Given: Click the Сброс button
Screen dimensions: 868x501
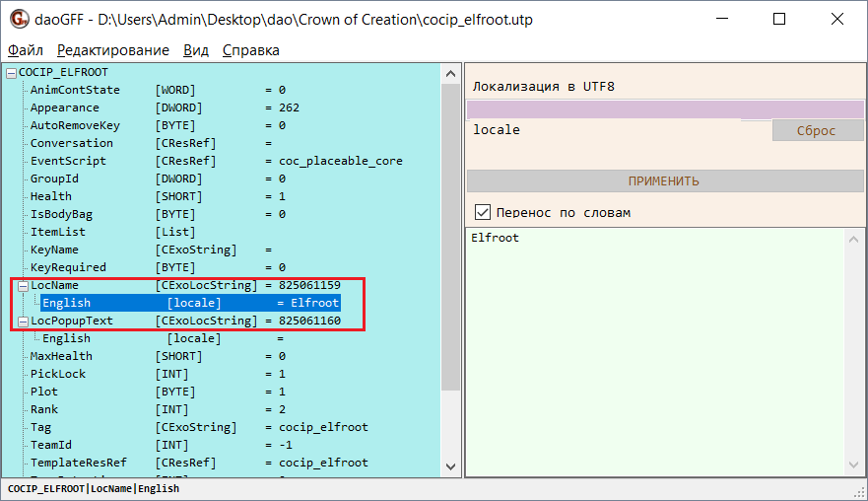Looking at the screenshot, I should 818,131.
